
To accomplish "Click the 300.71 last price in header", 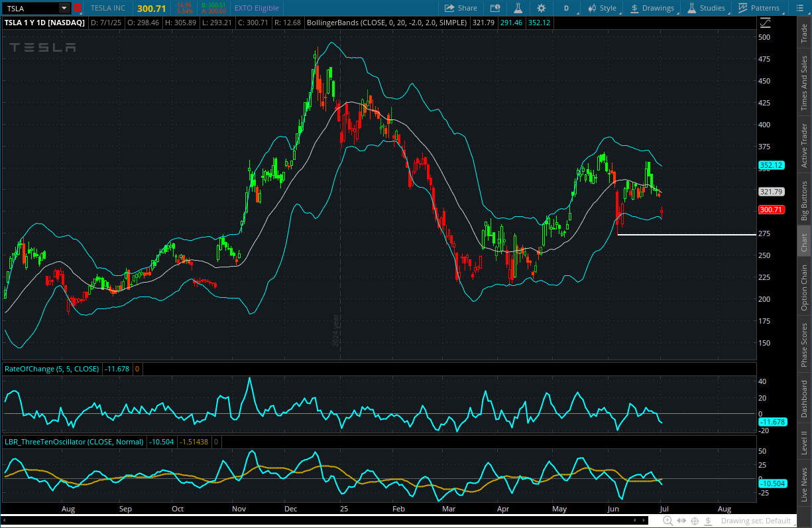I will (x=151, y=8).
